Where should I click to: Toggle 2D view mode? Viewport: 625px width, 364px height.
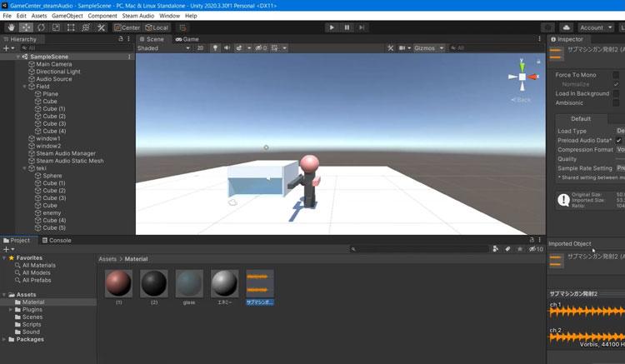coord(200,48)
